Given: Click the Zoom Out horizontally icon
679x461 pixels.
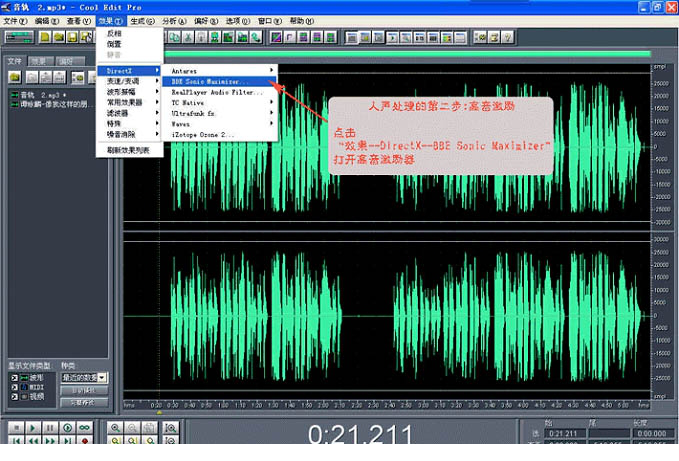Looking at the screenshot, I should tap(132, 428).
